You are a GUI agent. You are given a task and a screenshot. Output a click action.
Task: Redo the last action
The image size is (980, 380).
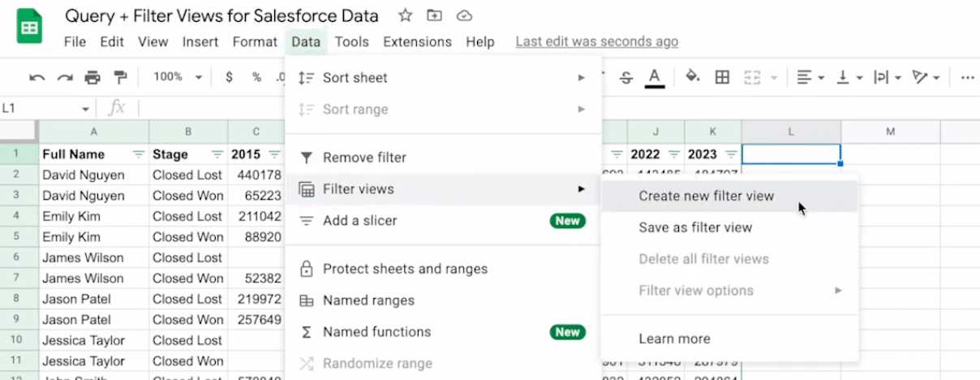click(65, 77)
